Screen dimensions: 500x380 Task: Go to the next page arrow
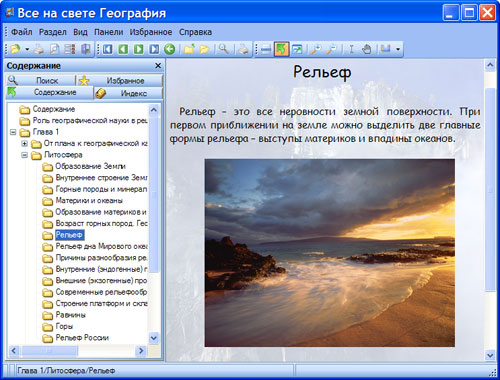pyautogui.click(x=139, y=49)
